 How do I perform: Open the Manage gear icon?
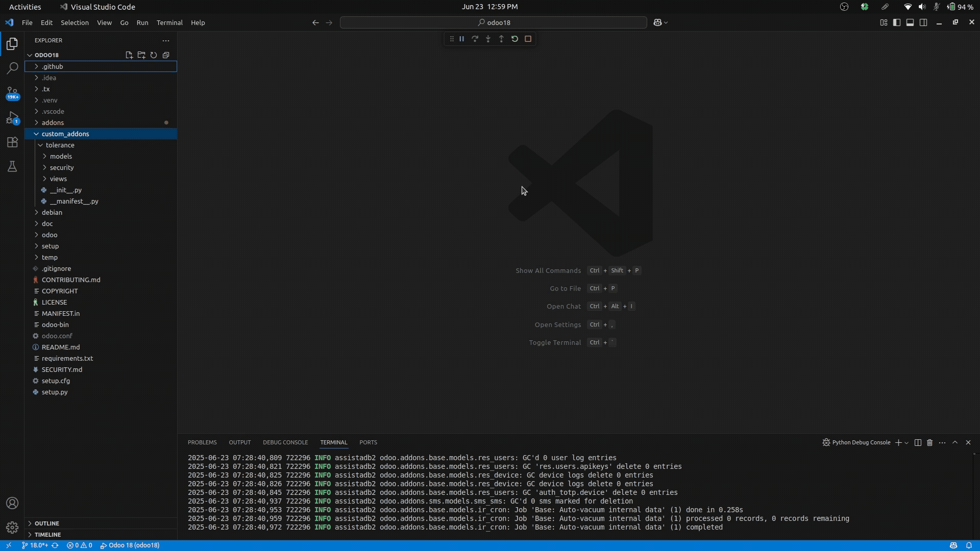click(x=12, y=528)
